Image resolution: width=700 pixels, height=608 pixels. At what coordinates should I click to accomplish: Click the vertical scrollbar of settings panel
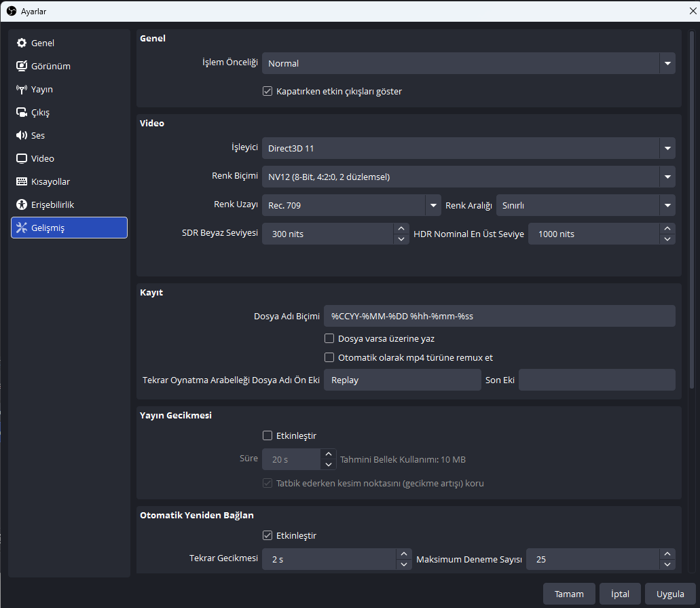tap(692, 210)
